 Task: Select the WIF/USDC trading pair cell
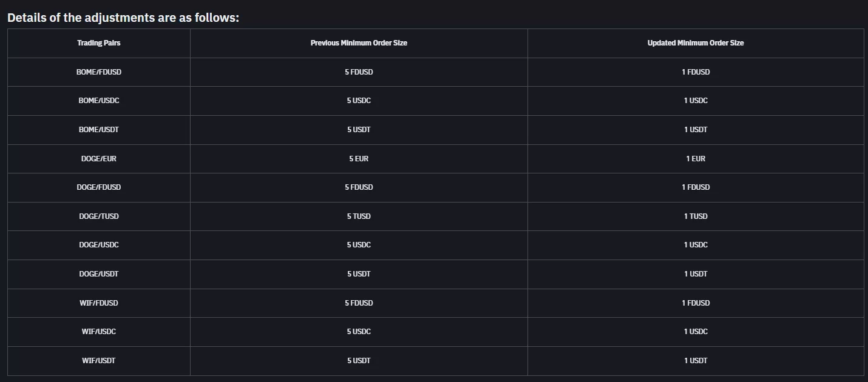[x=99, y=332]
